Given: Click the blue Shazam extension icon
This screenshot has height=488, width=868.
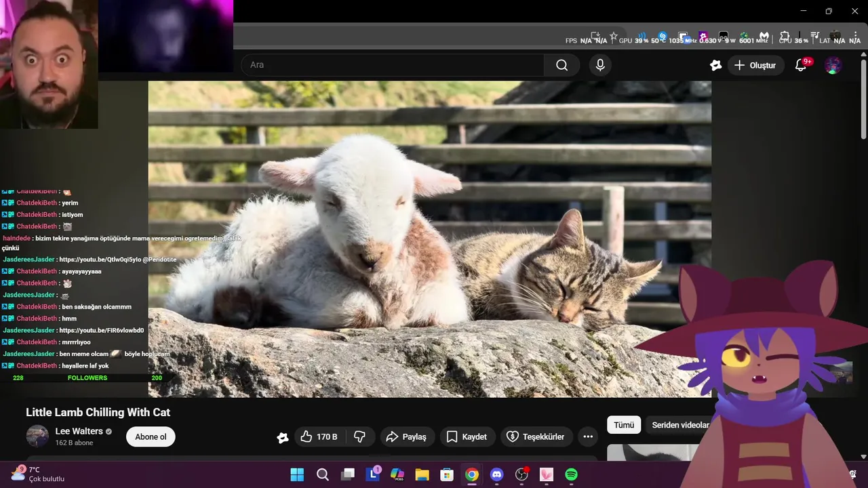Looking at the screenshot, I should (663, 36).
